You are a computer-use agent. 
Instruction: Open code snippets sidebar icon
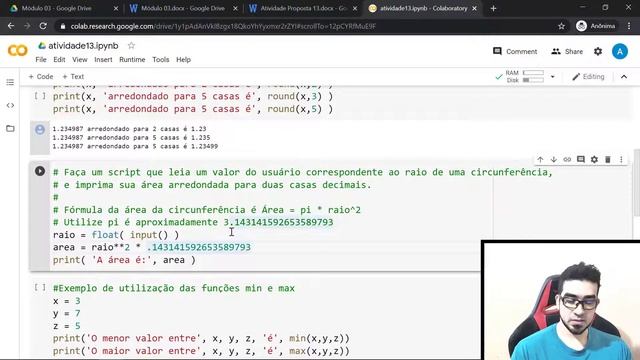click(x=10, y=105)
